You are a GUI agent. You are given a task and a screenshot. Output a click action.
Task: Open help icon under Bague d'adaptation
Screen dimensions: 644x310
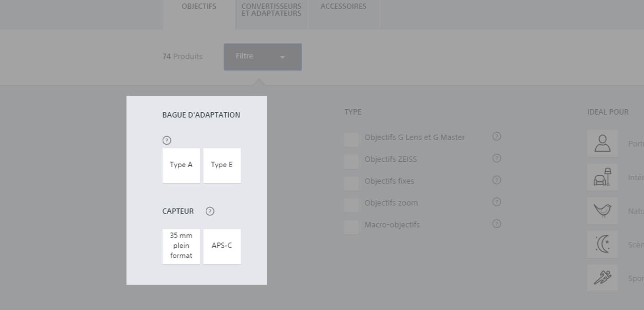tap(167, 140)
